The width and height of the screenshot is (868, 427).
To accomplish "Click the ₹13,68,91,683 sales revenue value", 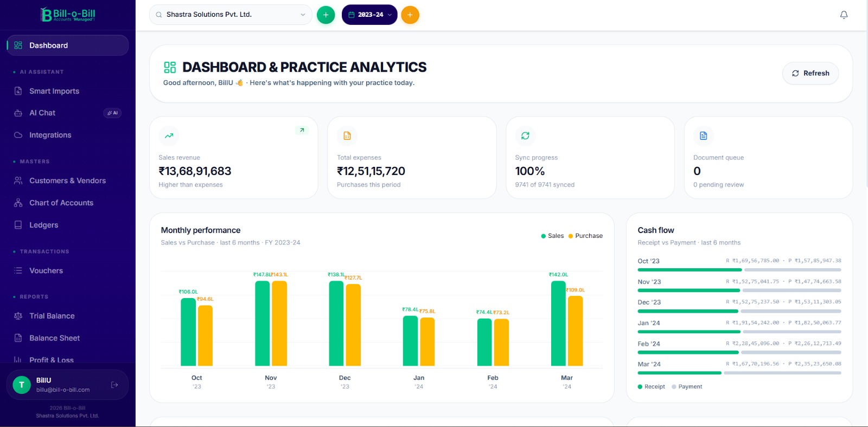I will coord(195,171).
